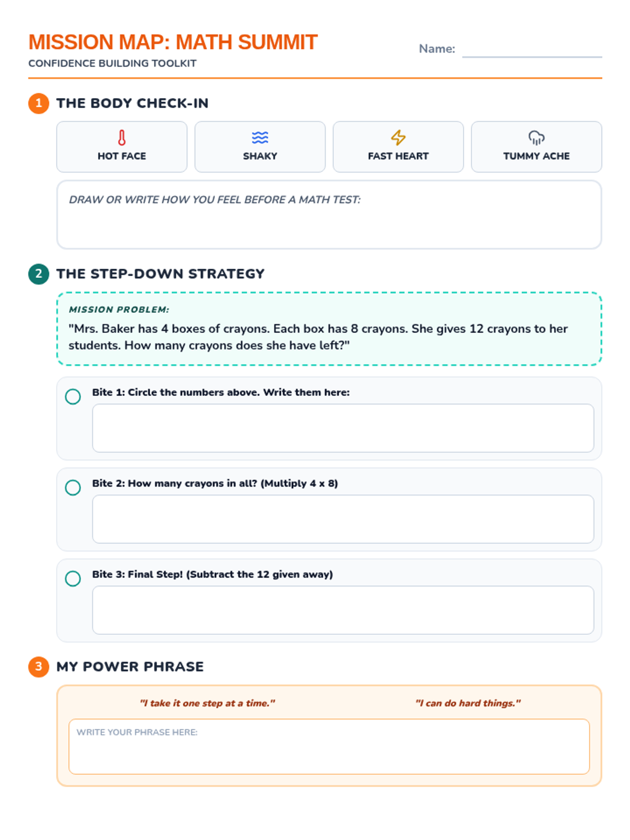Click the rain cloud Tummy Ache icon
630x840 pixels.
tap(536, 138)
